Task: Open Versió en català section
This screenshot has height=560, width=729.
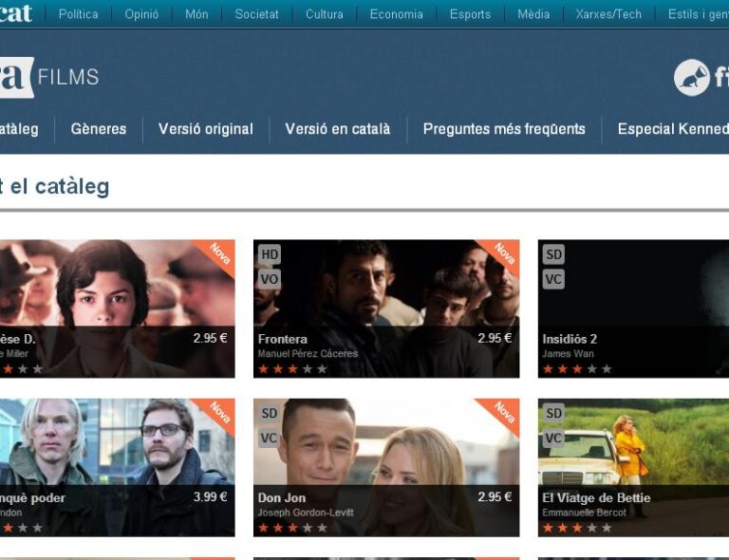Action: coord(337,129)
